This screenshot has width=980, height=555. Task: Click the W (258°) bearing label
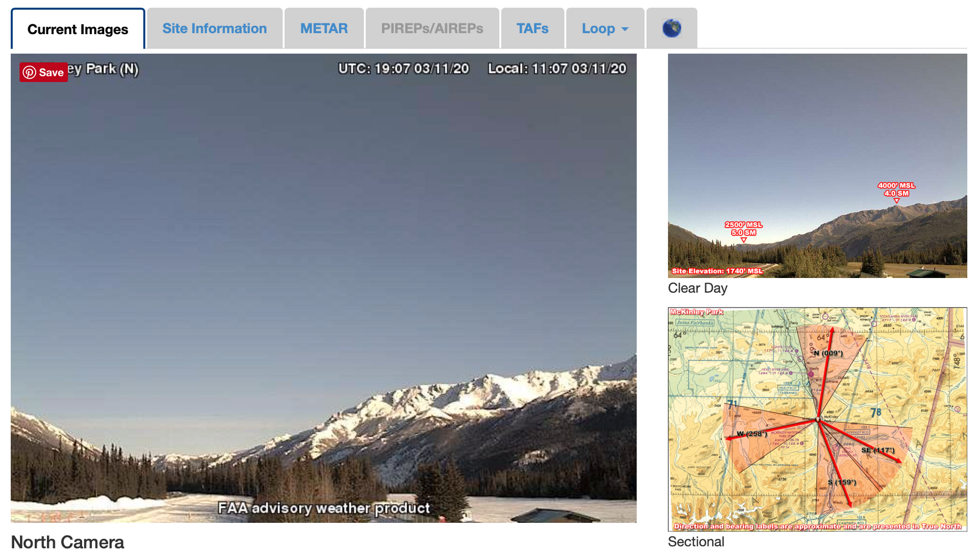752,434
